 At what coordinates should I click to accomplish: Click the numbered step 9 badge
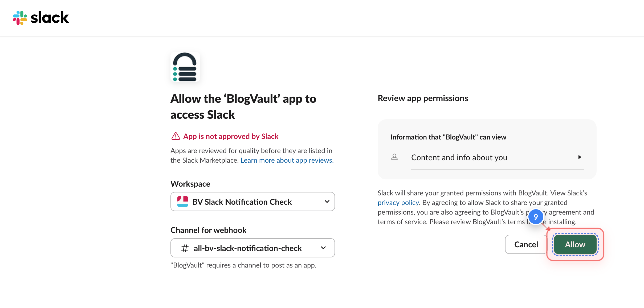coord(536,217)
